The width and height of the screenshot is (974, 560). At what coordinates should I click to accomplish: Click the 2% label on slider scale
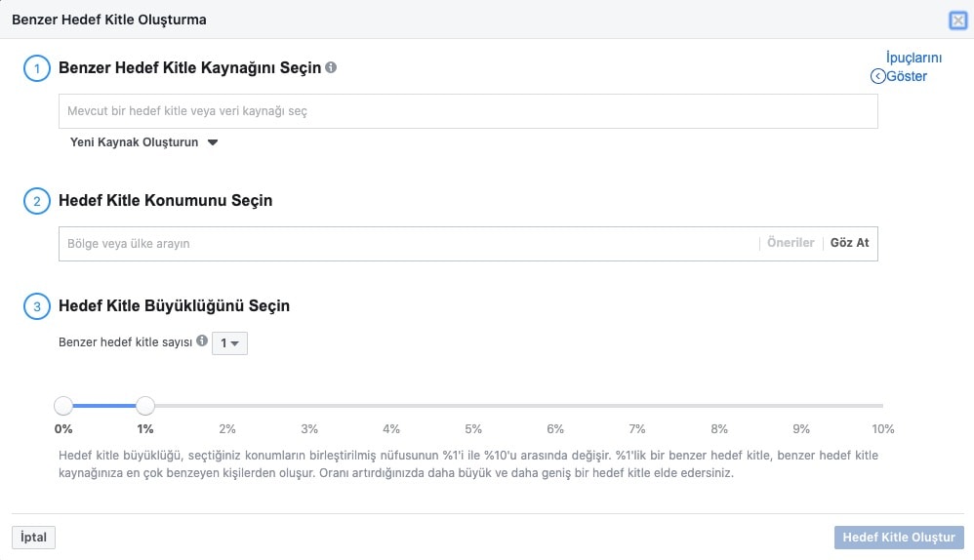pos(227,429)
